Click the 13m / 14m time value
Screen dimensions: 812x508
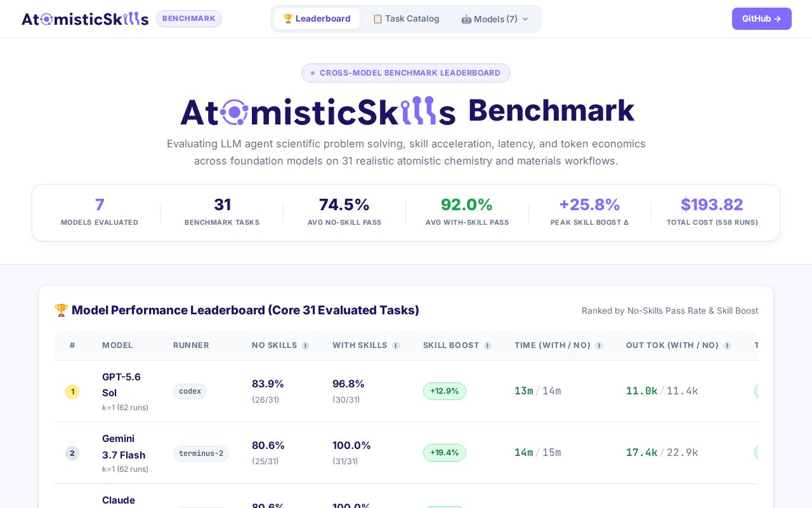coord(537,391)
